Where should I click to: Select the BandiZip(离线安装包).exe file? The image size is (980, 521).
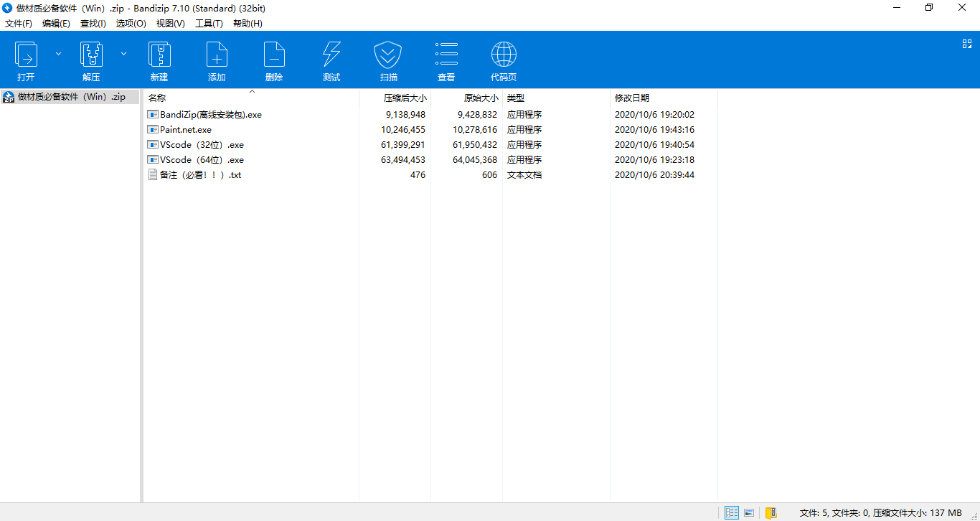[x=204, y=114]
